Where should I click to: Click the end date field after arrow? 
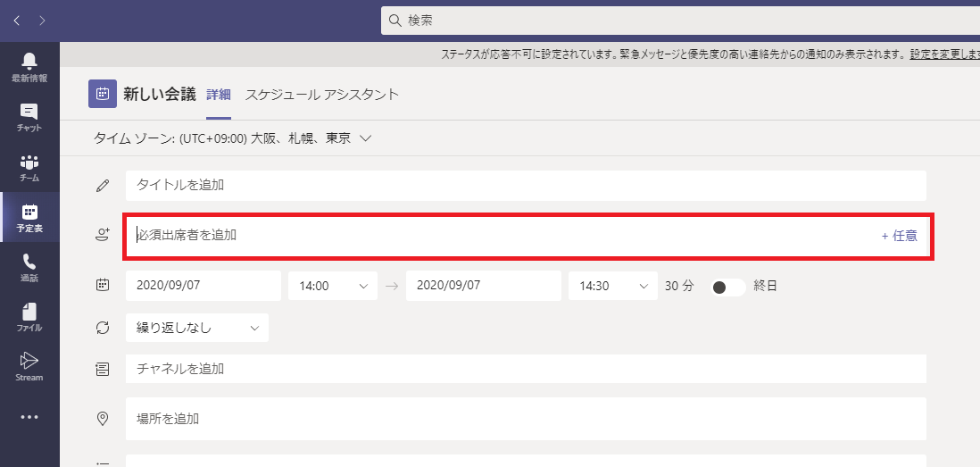pyautogui.click(x=483, y=286)
